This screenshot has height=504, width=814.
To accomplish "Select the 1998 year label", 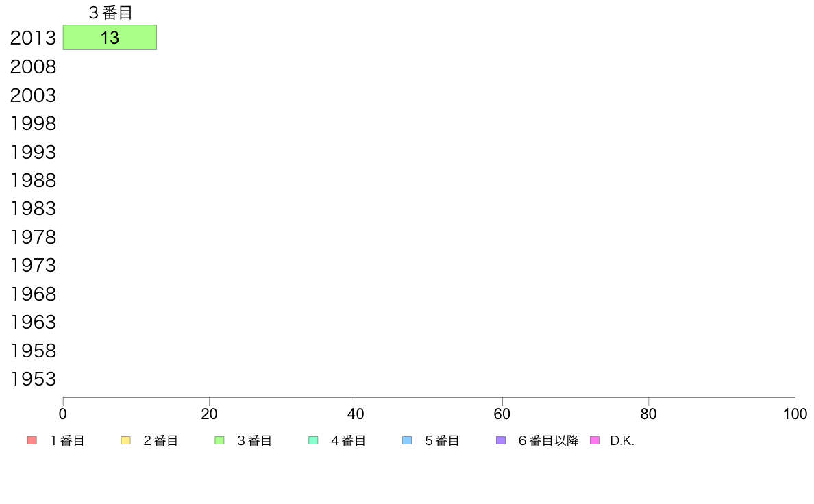I will [33, 123].
